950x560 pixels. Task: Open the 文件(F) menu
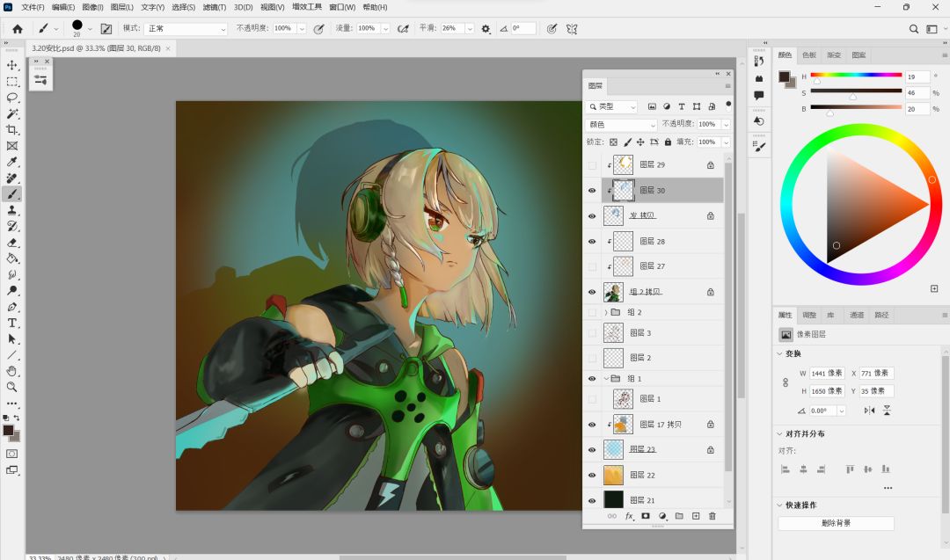coord(33,7)
